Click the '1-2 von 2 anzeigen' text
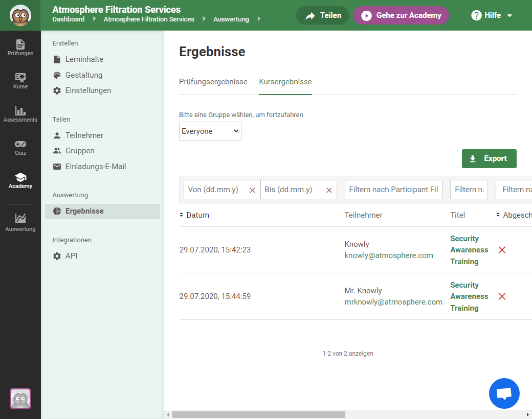 (348, 353)
